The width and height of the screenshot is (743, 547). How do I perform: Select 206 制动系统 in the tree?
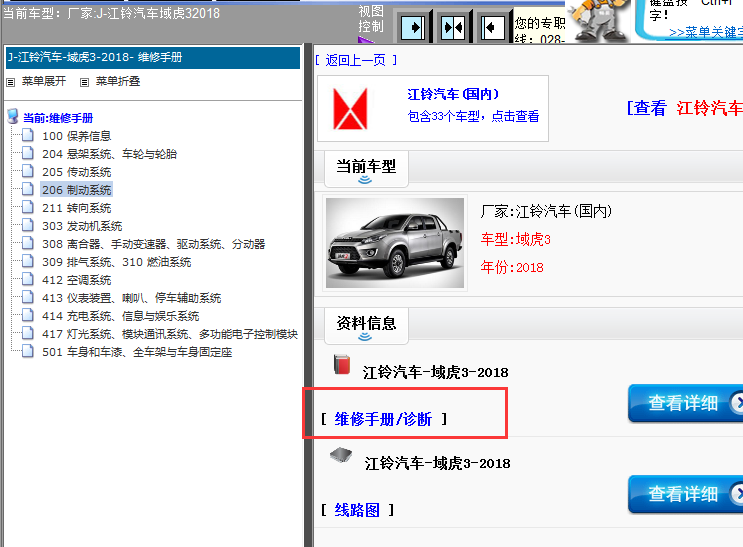(x=77, y=190)
